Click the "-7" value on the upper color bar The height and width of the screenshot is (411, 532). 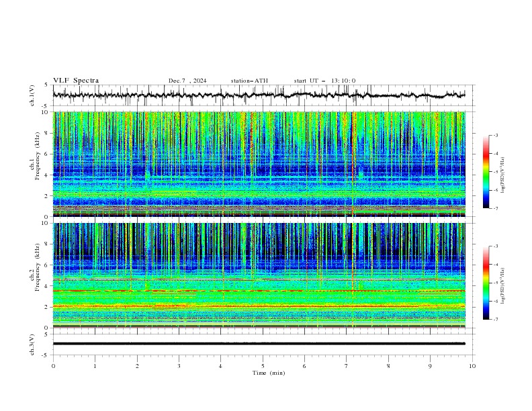(496, 208)
